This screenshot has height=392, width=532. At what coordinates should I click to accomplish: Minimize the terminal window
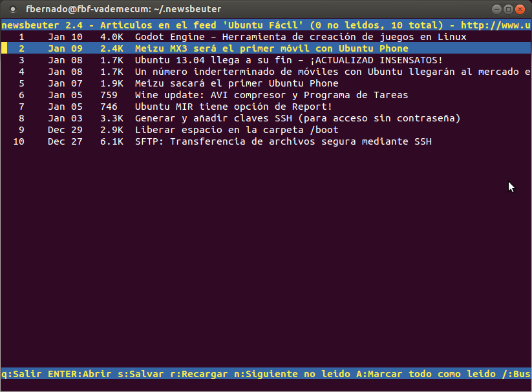tap(496, 9)
